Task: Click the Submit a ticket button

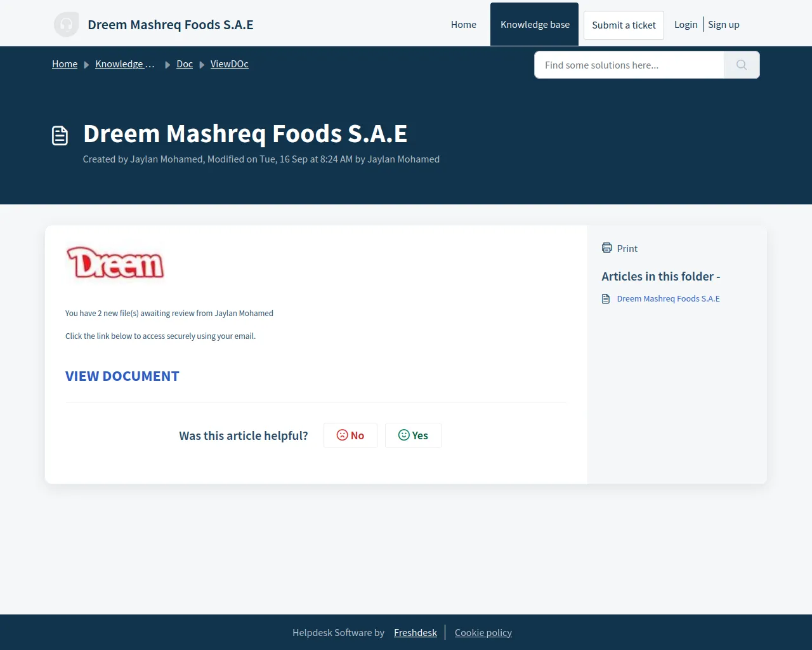Action: pos(624,25)
